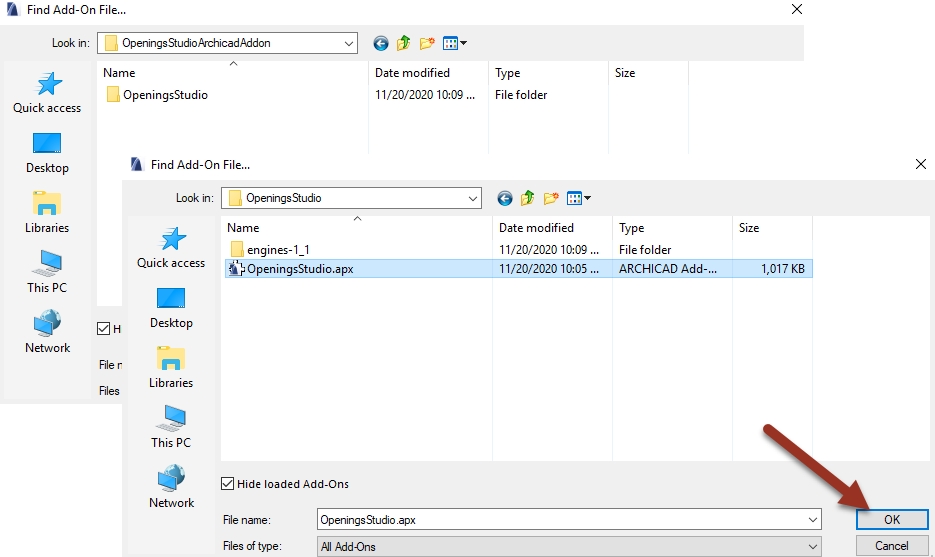
Task: Expand the Files of type All Add-Ons dropdown
Action: [x=813, y=546]
